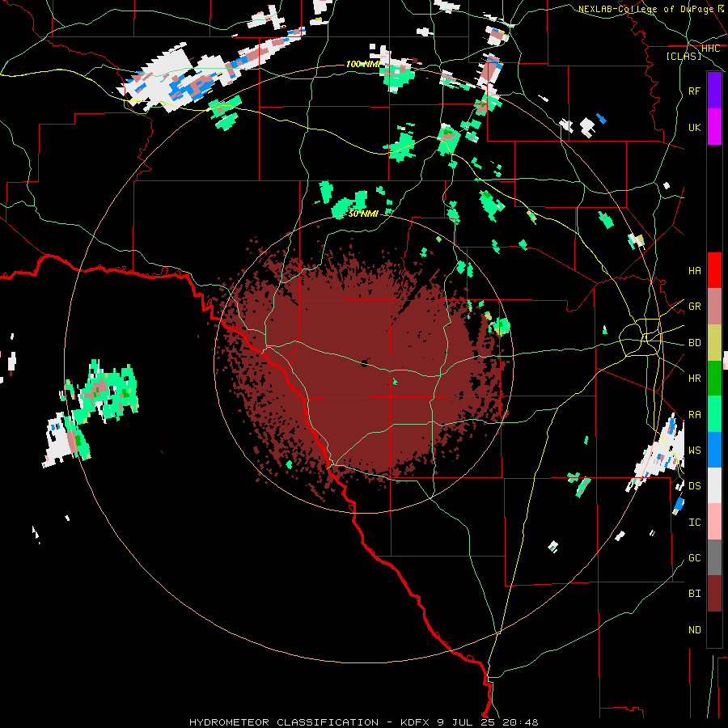The image size is (728, 728).
Task: Click the radar site center dot
Action: tap(365, 363)
